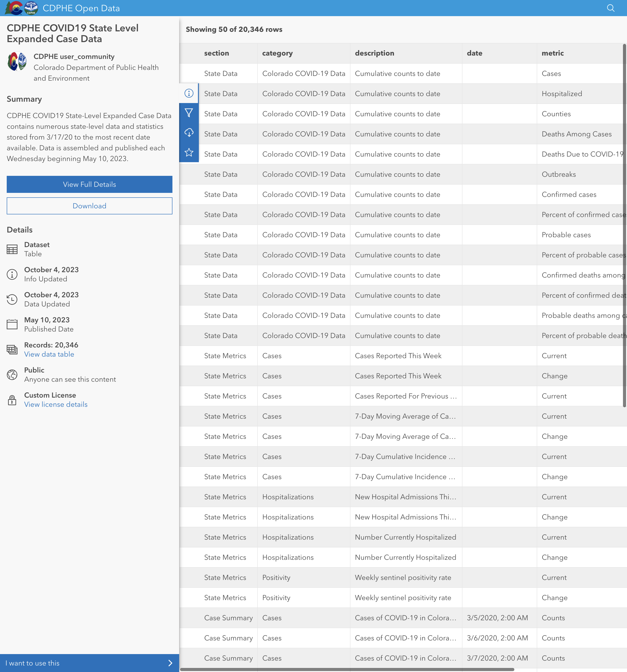627x672 pixels.
Task: Click the 'metric' column header
Action: 552,53
